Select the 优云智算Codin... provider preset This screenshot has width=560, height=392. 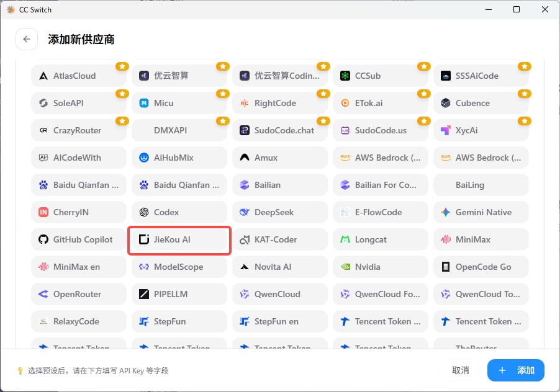tap(279, 76)
